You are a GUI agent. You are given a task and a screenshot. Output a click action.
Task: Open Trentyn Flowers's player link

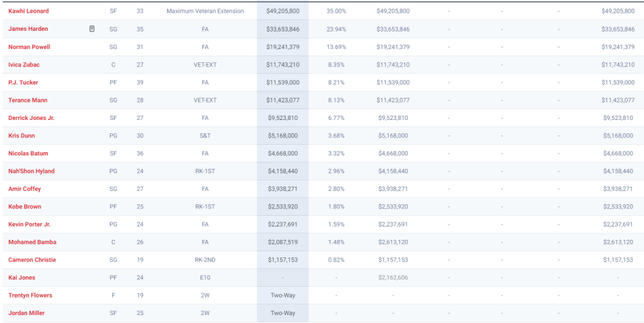[30, 295]
